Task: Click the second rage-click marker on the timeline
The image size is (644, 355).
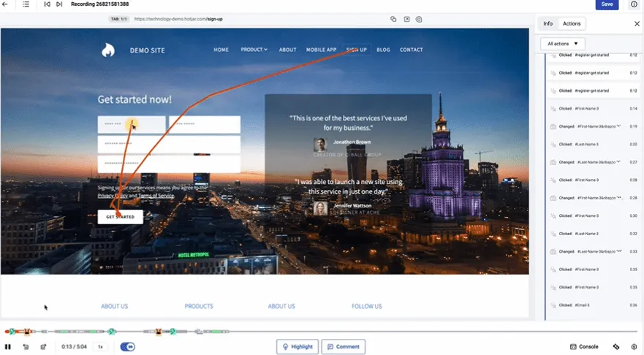Action: pos(159,332)
